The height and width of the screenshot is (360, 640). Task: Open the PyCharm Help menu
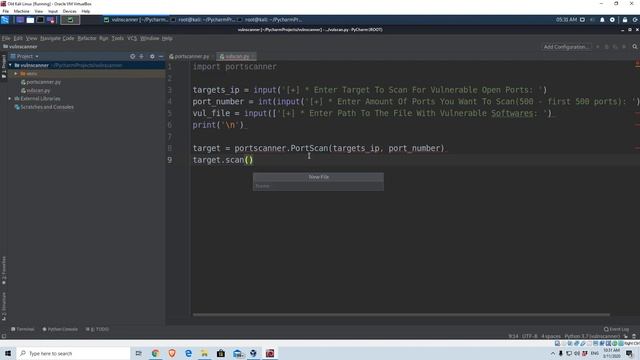tap(167, 38)
